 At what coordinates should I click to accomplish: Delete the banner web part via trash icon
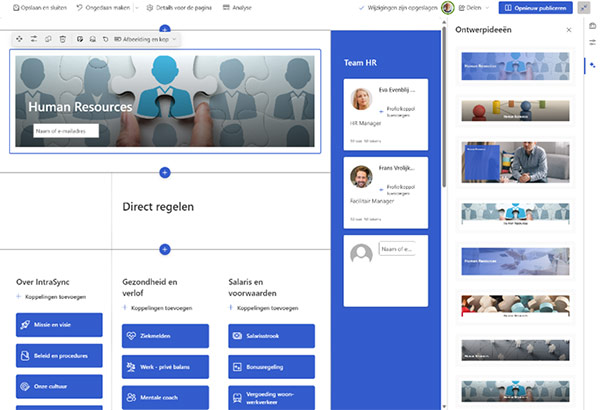pos(62,39)
